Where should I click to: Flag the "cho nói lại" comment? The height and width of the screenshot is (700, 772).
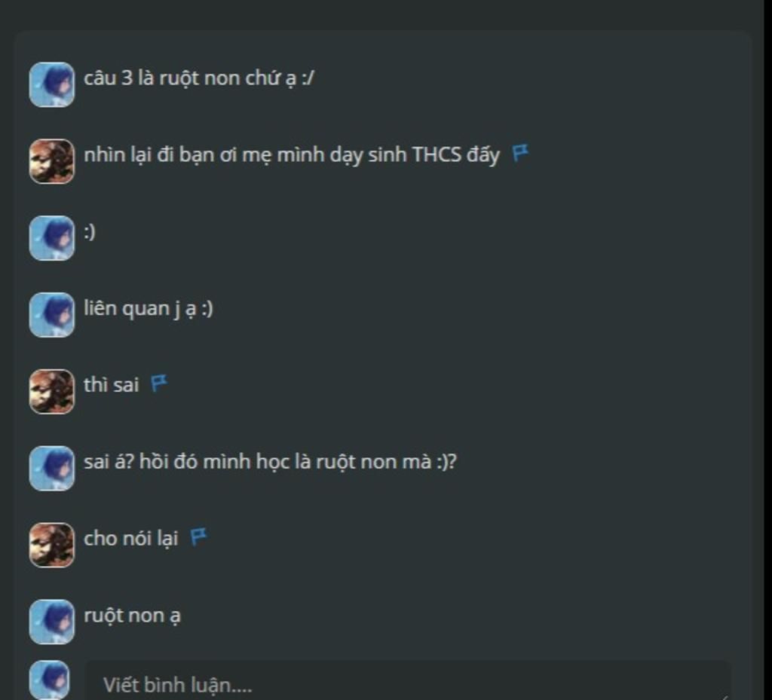[198, 536]
